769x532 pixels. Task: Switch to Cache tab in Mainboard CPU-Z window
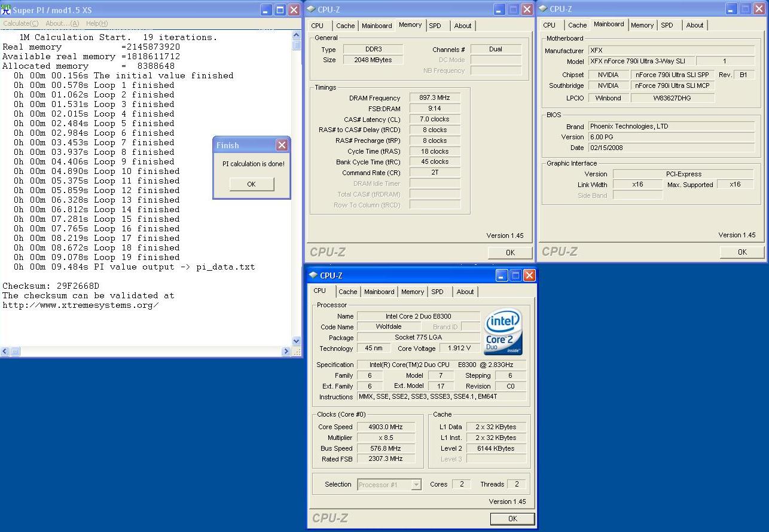577,25
